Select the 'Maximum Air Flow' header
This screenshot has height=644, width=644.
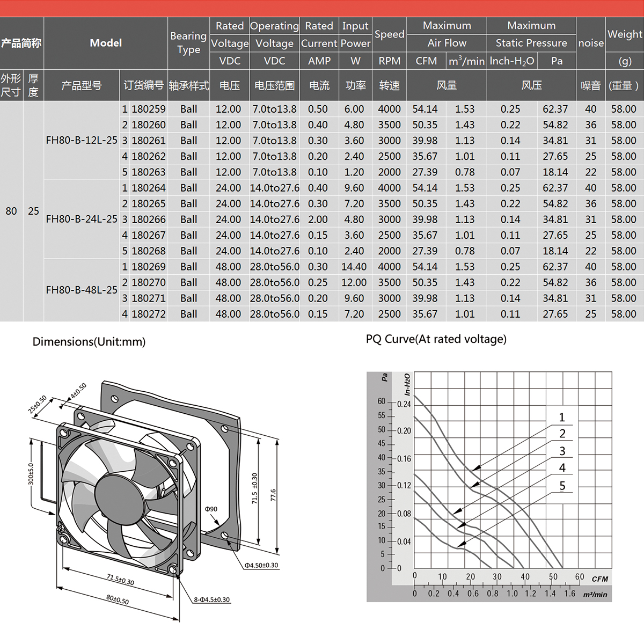(447, 34)
